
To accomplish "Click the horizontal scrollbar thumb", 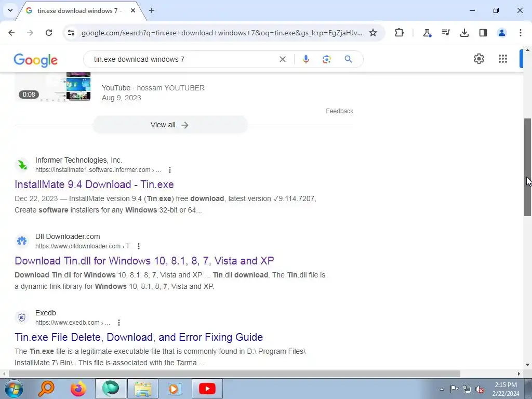I will coord(234,374).
